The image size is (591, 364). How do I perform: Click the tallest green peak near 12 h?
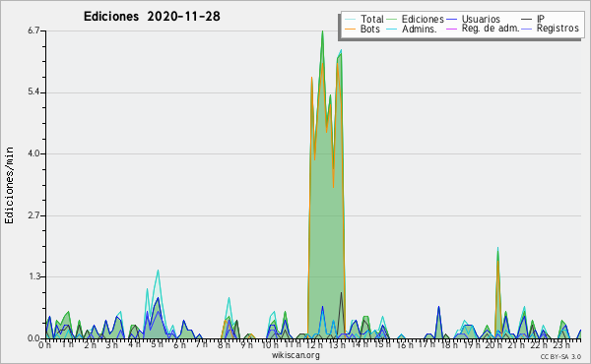coord(323,31)
